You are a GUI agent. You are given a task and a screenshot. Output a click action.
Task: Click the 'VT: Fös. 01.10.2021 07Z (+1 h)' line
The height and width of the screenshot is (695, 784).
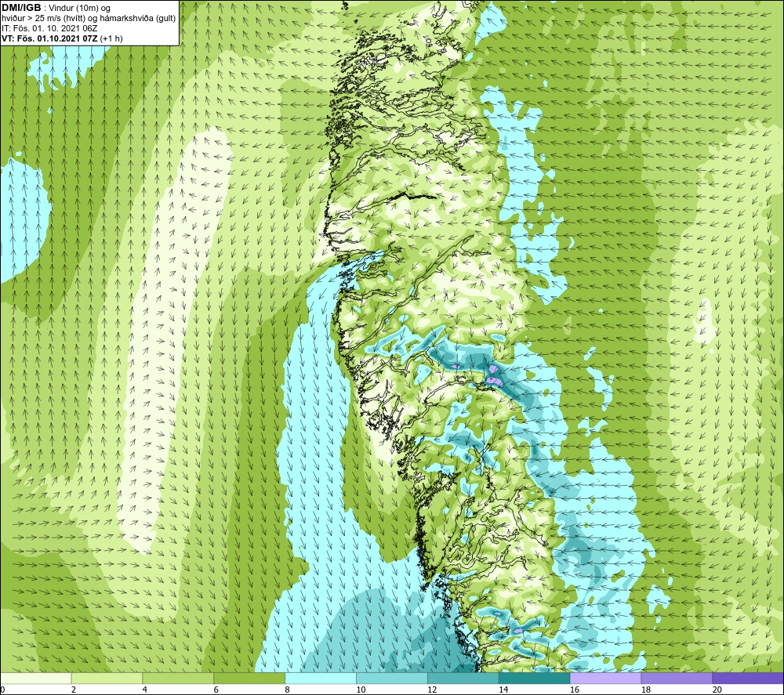pos(62,38)
